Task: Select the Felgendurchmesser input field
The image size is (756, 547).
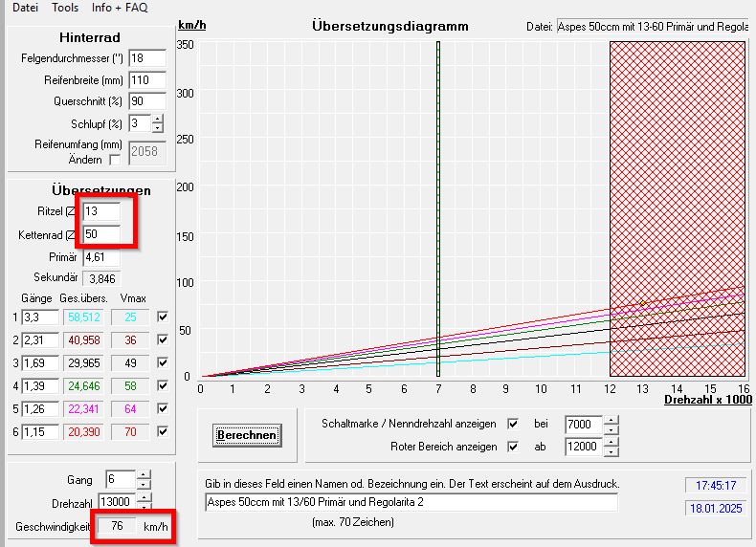Action: tap(146, 58)
